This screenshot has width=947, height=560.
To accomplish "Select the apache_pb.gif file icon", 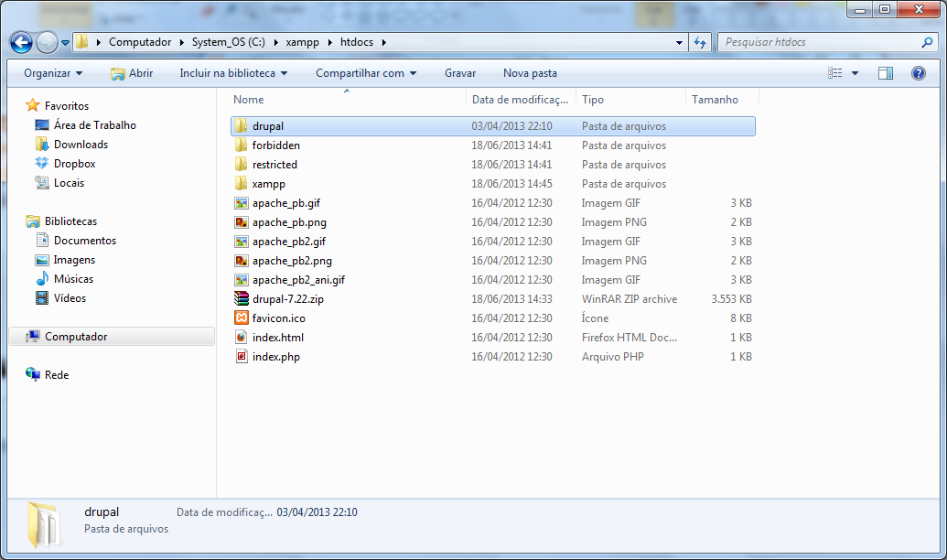I will [241, 203].
